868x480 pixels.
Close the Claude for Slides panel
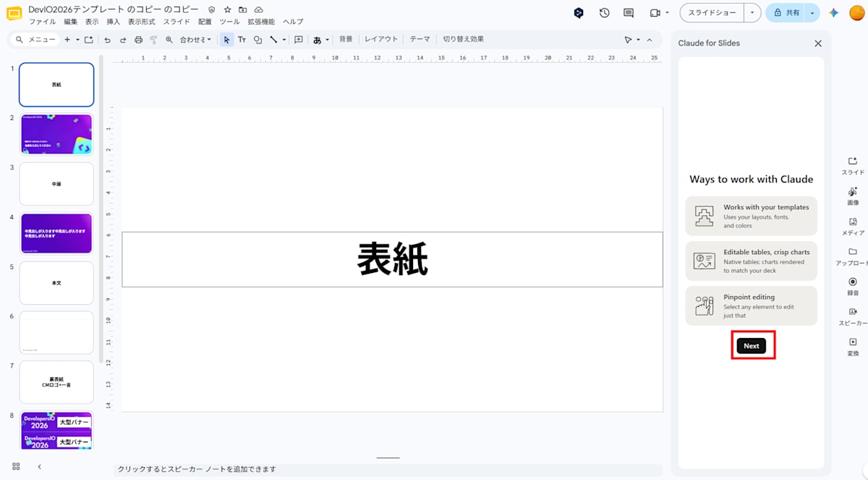(818, 43)
